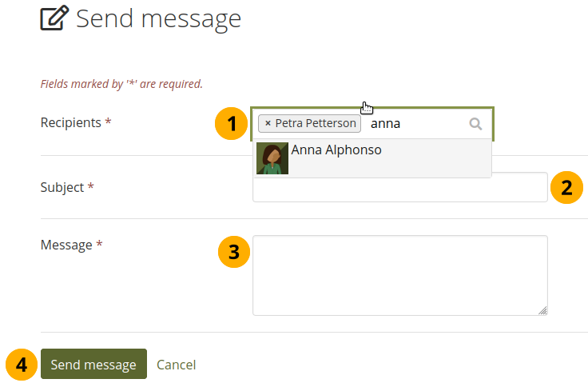Click the orange callout badge numbered 4
Screen dimensions: 588x387
pos(21,365)
